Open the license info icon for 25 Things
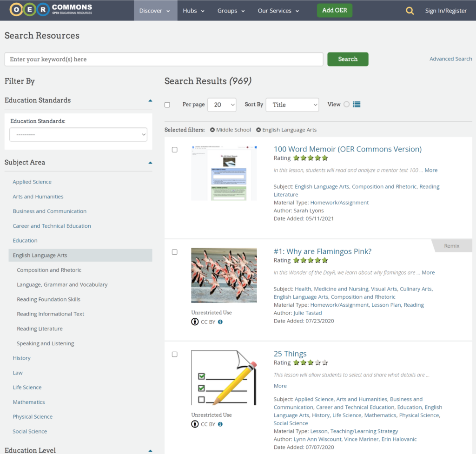The height and width of the screenshot is (454, 476). coord(220,424)
